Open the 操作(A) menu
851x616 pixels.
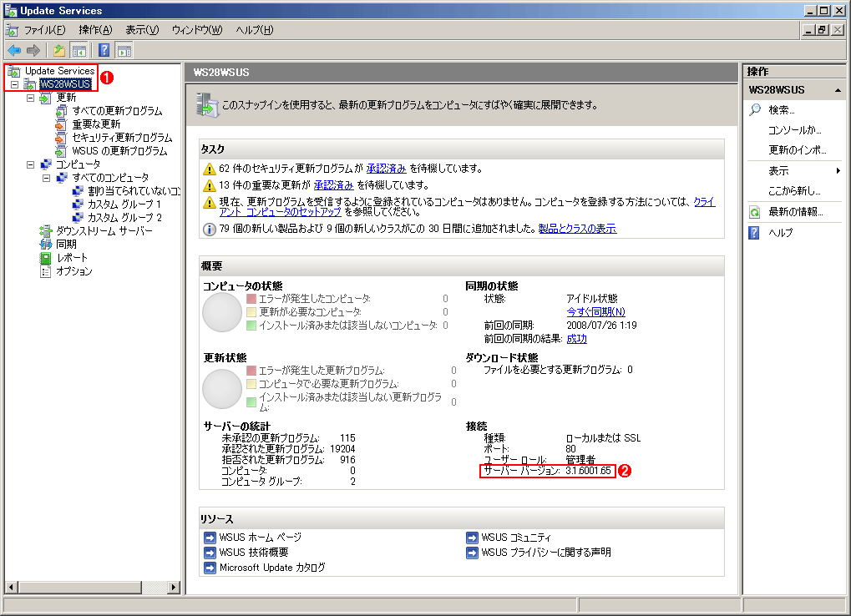click(95, 30)
